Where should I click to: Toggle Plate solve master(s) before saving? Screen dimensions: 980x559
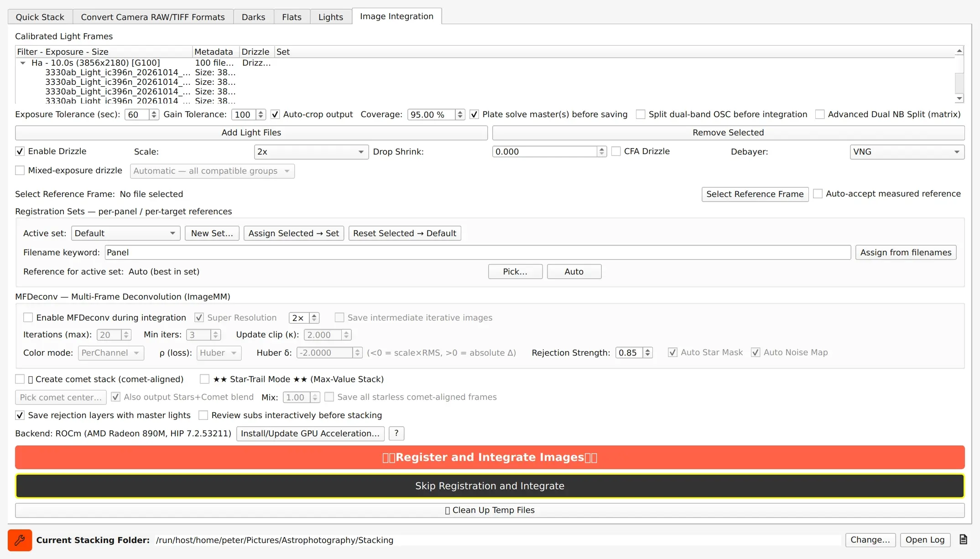(x=474, y=114)
